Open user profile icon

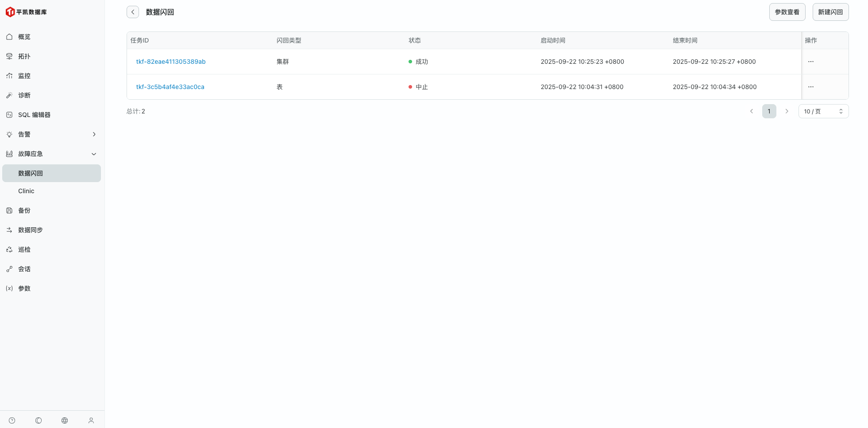tap(91, 420)
